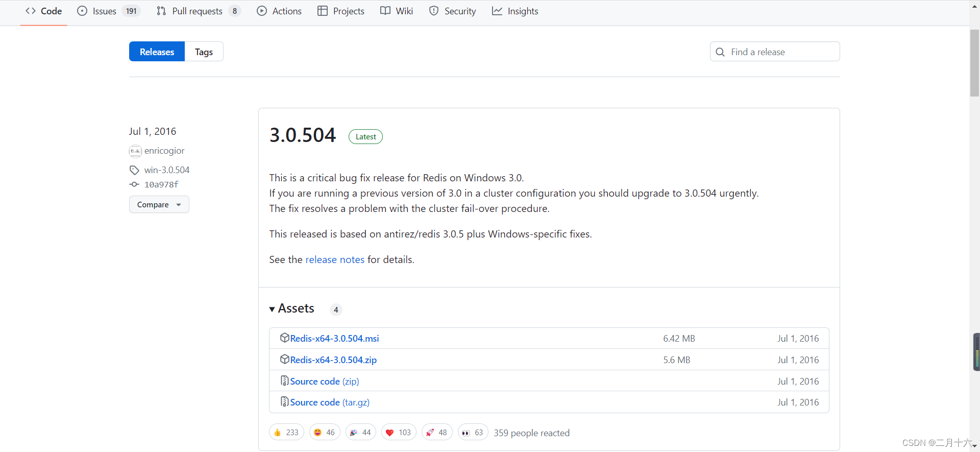This screenshot has width=980, height=452.
Task: Follow the release notes link
Action: point(335,259)
